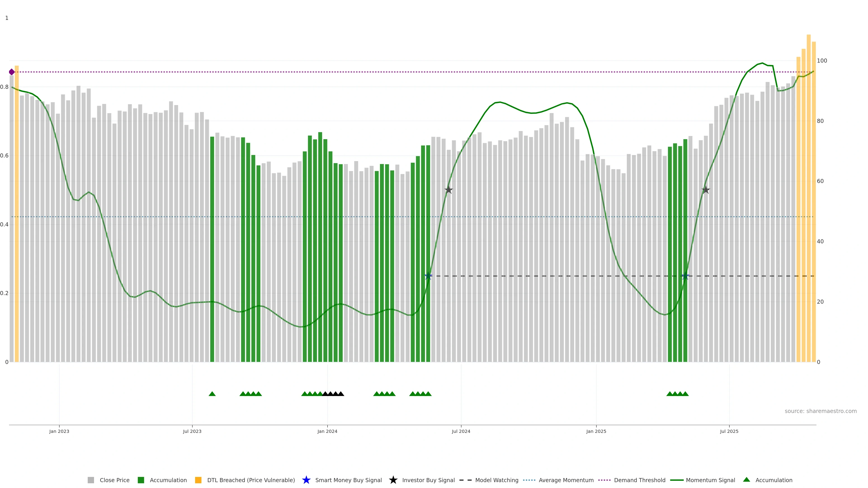Click the green Accumulation color swatch in the legend
Viewport: 868px width, 488px height.
[x=141, y=480]
